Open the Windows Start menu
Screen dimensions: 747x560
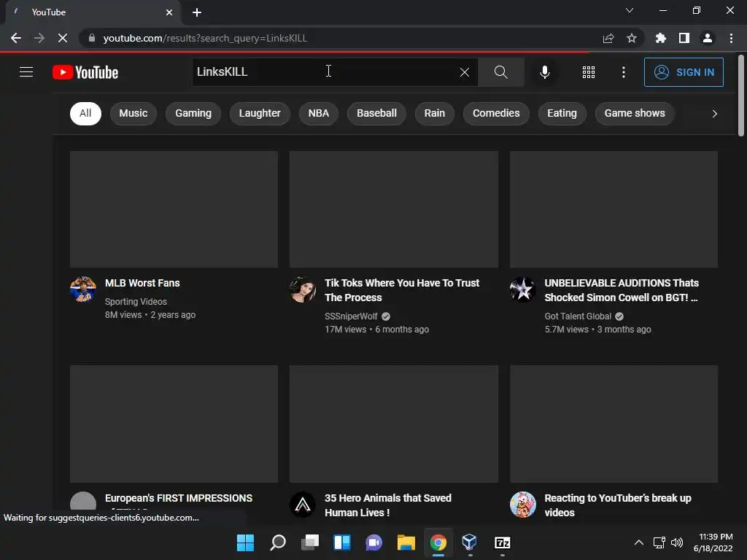(x=245, y=542)
